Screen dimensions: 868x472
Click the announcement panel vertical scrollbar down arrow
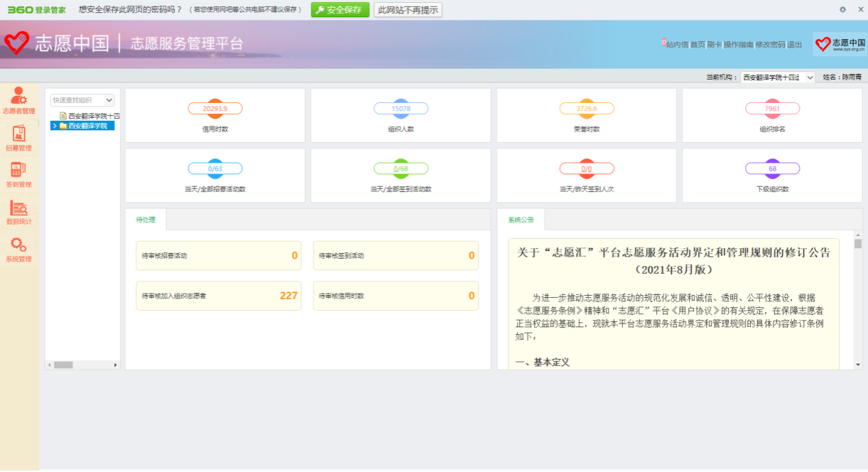[858, 364]
